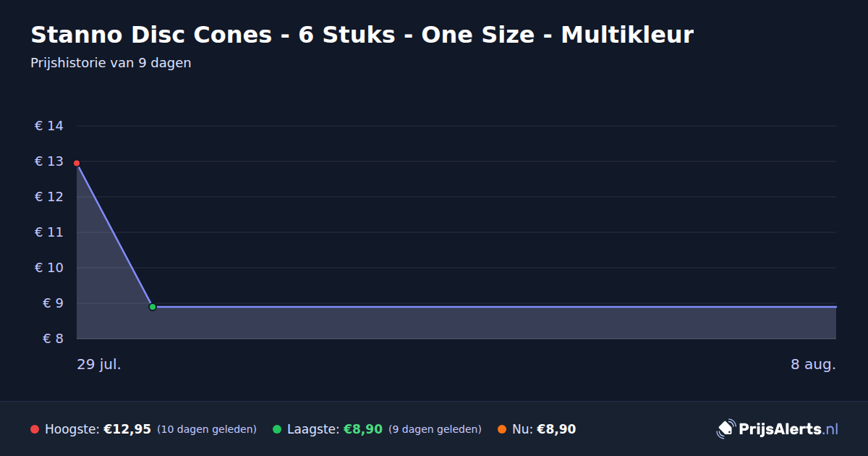Click the Prijshistorie van 9 dagen subtitle
Viewport: 868px width, 456px height.
(111, 63)
